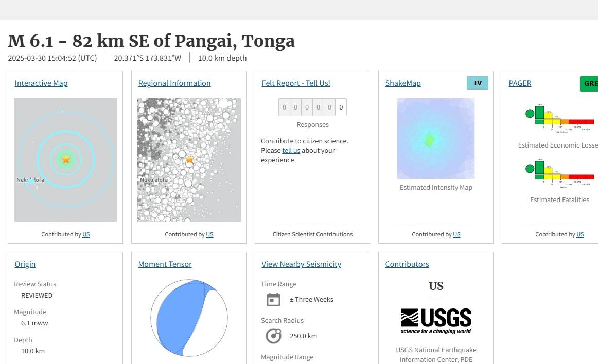
Task: Open Felt Report - Tell Us! link
Action: click(296, 83)
